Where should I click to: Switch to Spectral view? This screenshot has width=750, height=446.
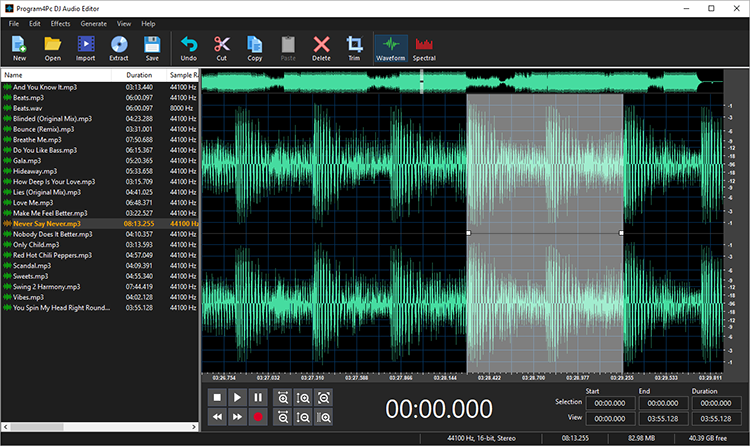(x=424, y=47)
